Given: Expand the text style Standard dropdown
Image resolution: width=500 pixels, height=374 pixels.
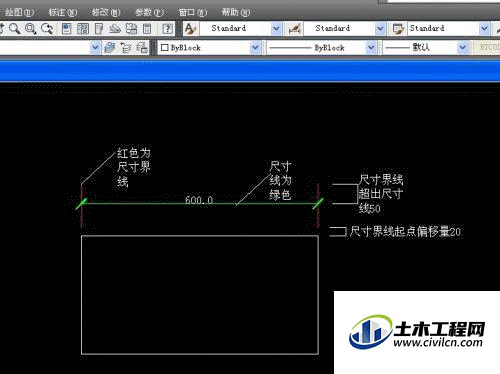Looking at the screenshot, I should (x=276, y=29).
